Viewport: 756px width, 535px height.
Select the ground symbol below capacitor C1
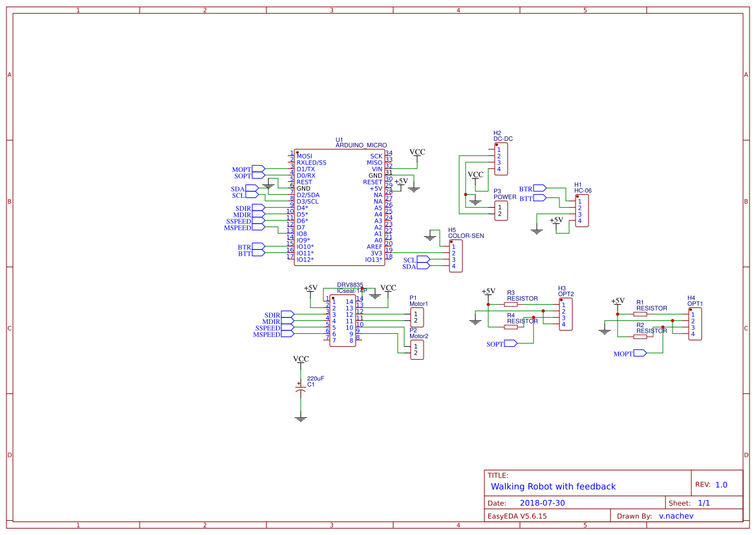300,417
